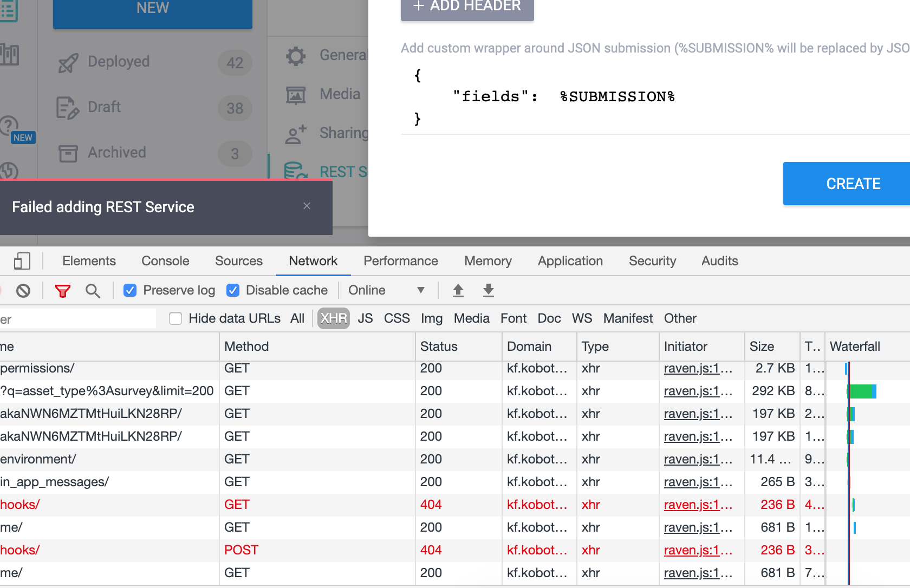Click the ADD HEADER button
This screenshot has width=910, height=588.
click(466, 6)
